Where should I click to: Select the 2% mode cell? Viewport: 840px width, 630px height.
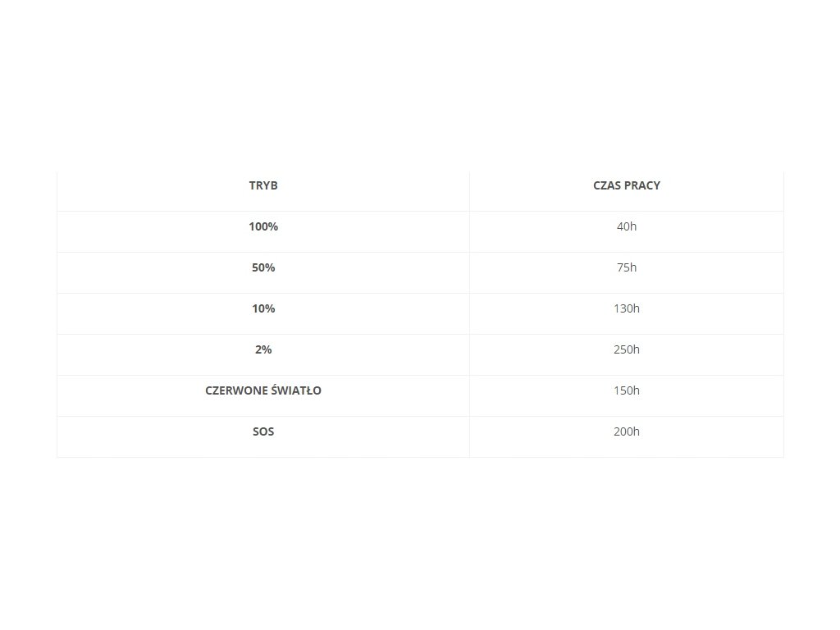(x=263, y=349)
